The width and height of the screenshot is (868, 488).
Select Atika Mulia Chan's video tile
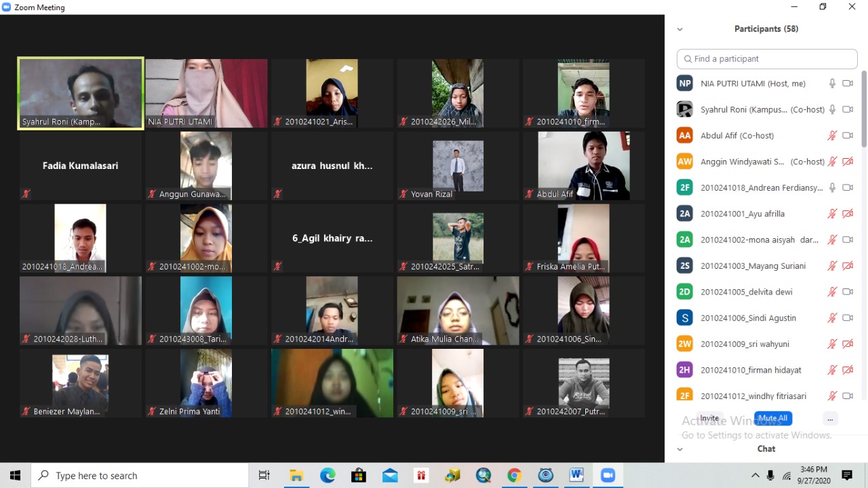click(458, 311)
